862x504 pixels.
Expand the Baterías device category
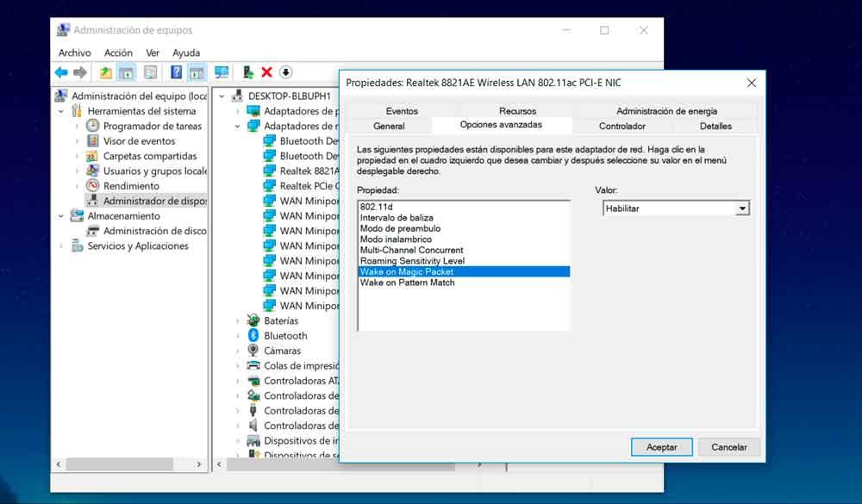click(238, 320)
